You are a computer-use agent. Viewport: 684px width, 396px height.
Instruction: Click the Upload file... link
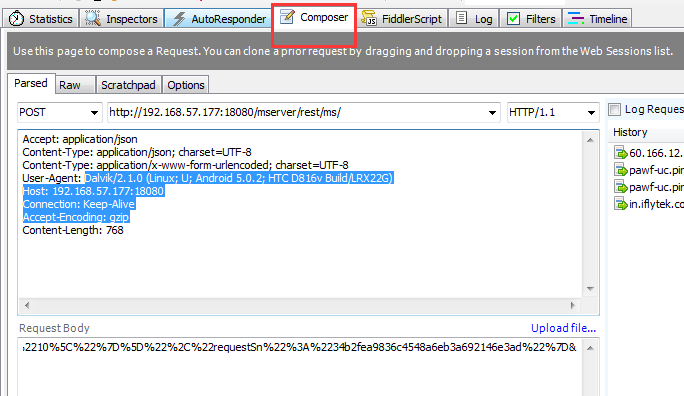[x=563, y=328]
